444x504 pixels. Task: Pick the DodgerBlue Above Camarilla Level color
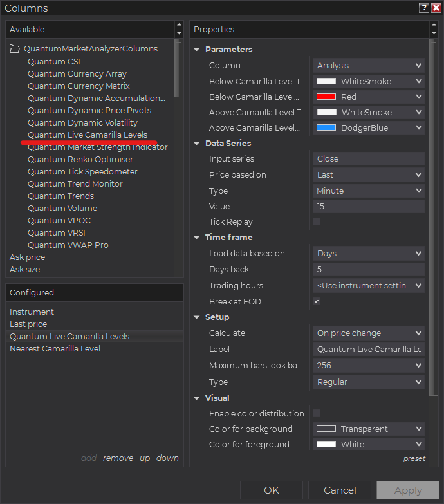click(369, 127)
